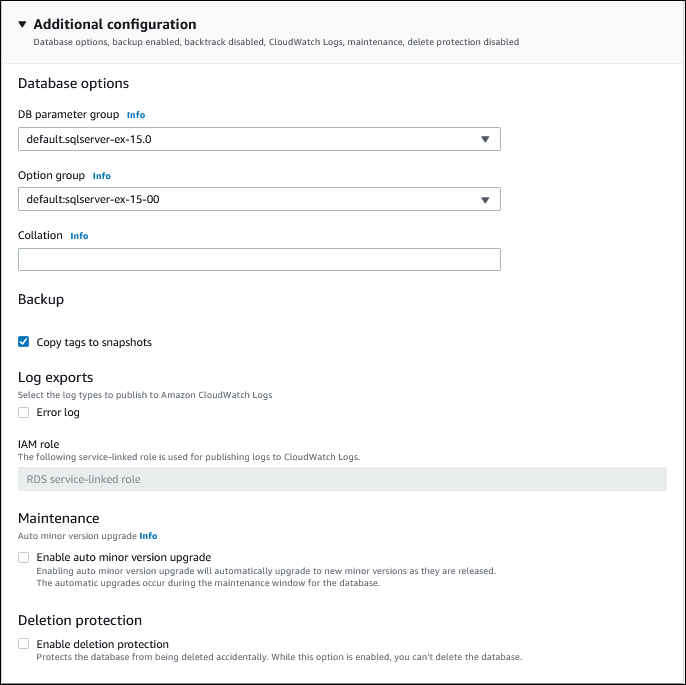Viewport: 686px width, 685px height.
Task: Focus the Collation text field
Action: point(259,260)
